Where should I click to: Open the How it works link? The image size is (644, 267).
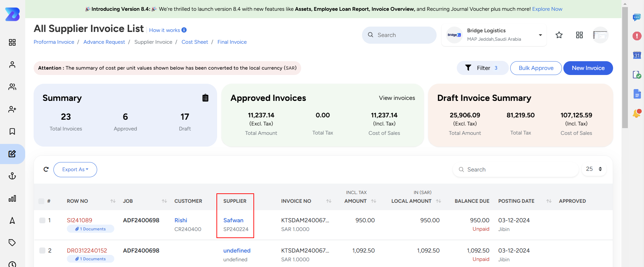tap(164, 30)
